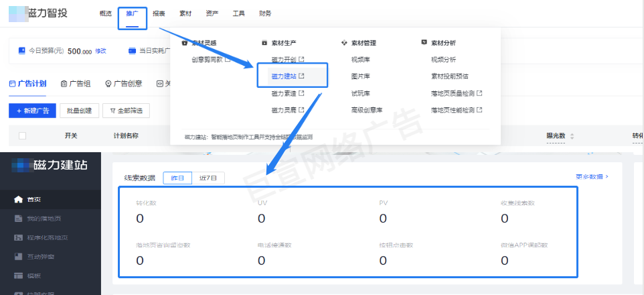Viewport: 644px width, 295px height.
Task: Choose 高级创意库 under 素材管理
Action: pyautogui.click(x=367, y=110)
